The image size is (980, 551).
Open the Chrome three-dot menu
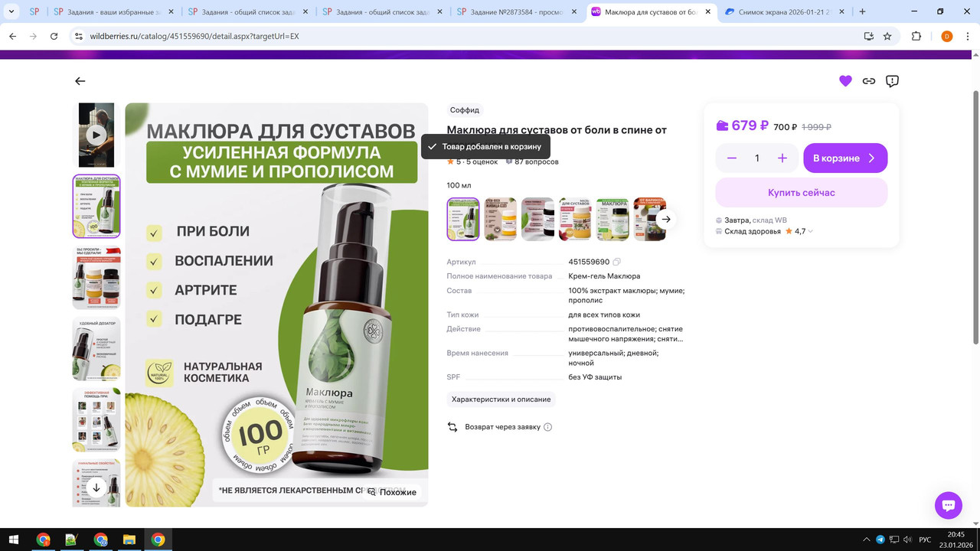point(967,36)
